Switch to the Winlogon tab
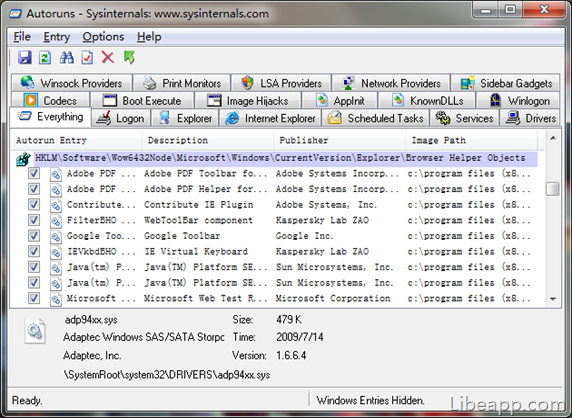572x418 pixels. tap(518, 100)
